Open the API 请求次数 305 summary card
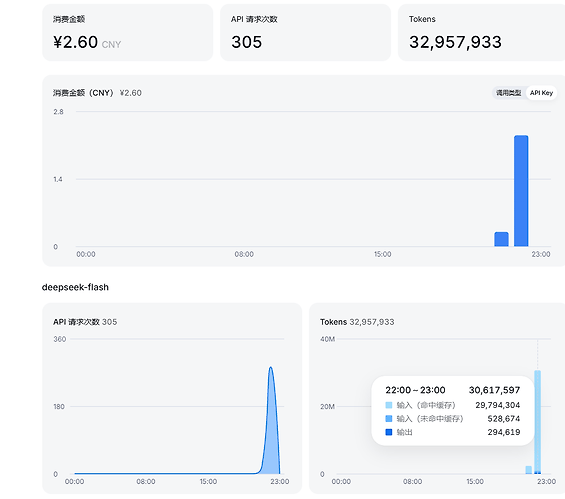 pyautogui.click(x=305, y=33)
